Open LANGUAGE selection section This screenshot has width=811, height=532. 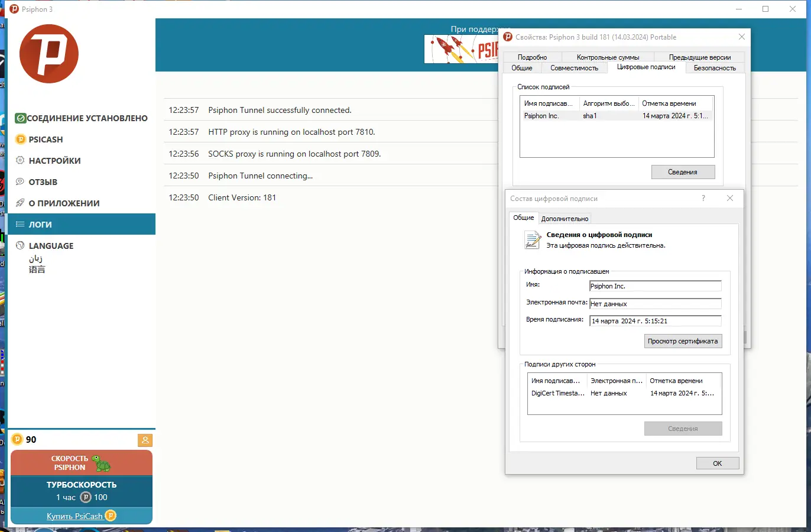[x=82, y=246]
